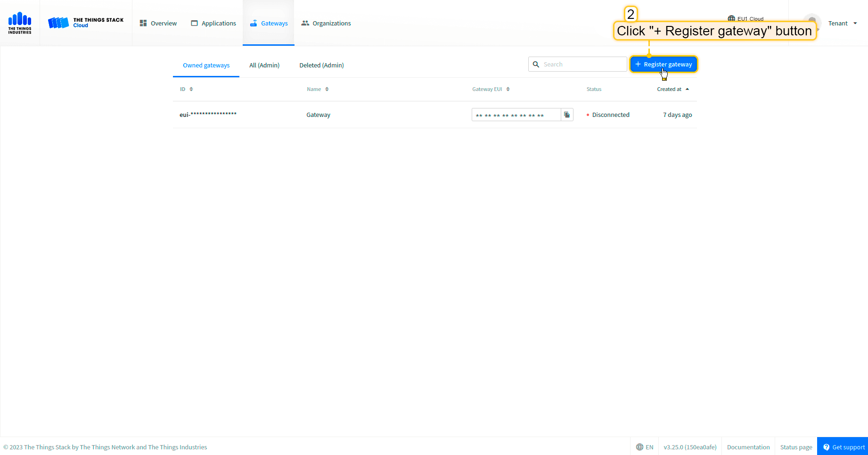Screen dimensions: 868x455
Task: Copy the Gateway EUI to clipboard
Action: coord(567,115)
